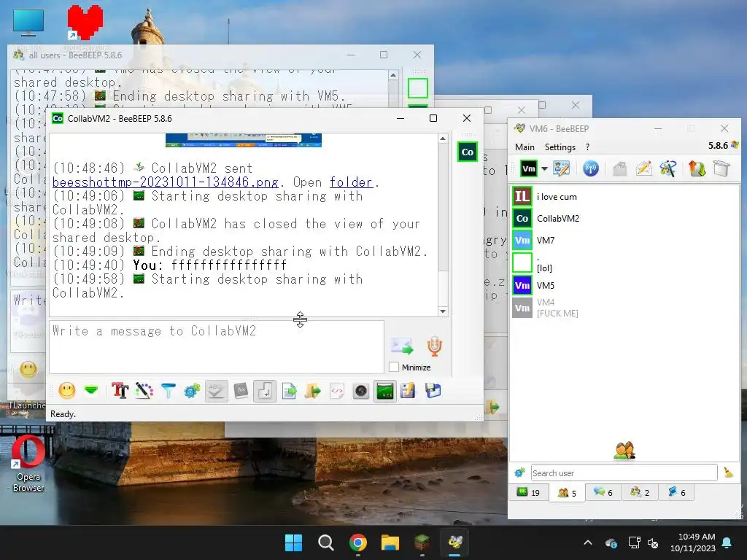Click the microphone voice message icon
Screen dimensions: 747x560
pyautogui.click(x=434, y=346)
